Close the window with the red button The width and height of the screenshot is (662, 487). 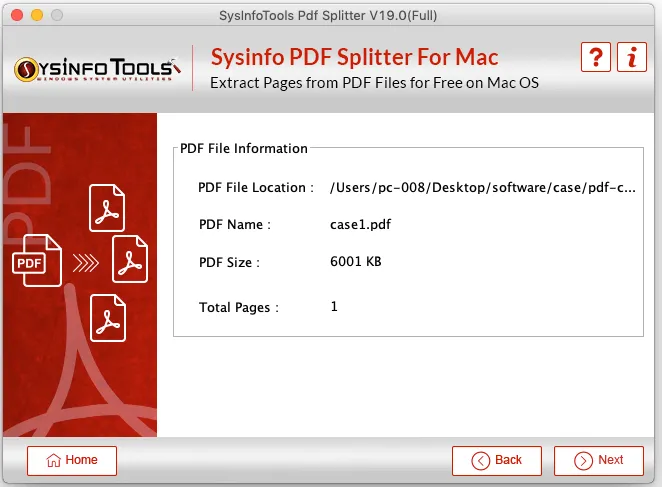[17, 15]
